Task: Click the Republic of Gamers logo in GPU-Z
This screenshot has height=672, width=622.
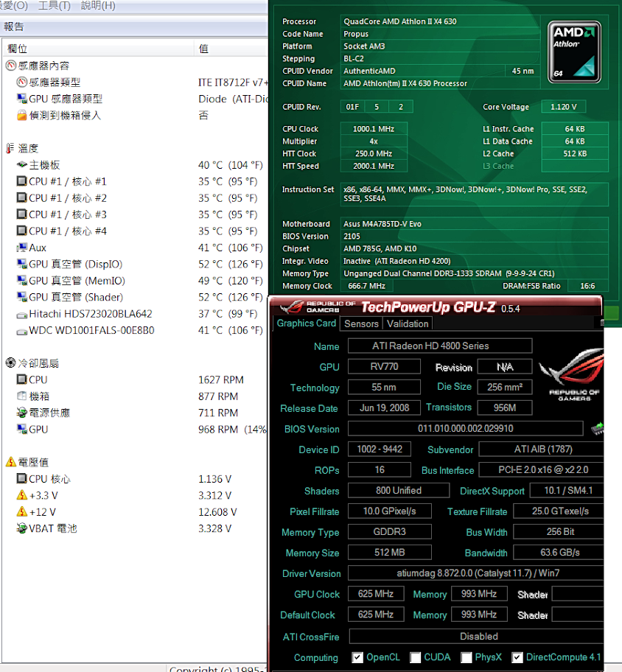Action: tap(573, 374)
